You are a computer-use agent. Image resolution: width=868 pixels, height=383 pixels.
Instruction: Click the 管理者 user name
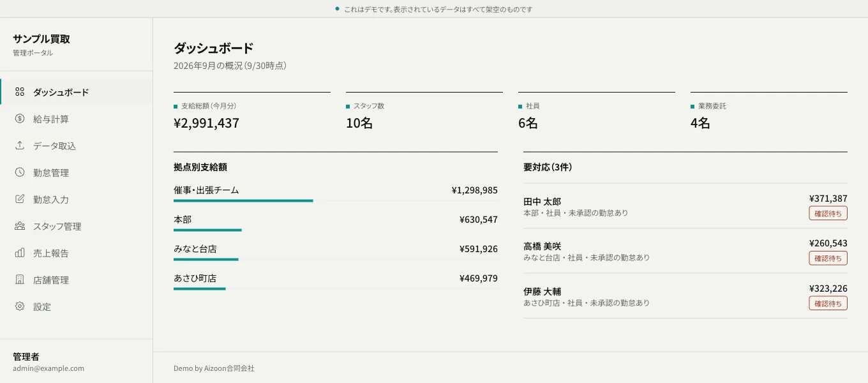[26, 356]
